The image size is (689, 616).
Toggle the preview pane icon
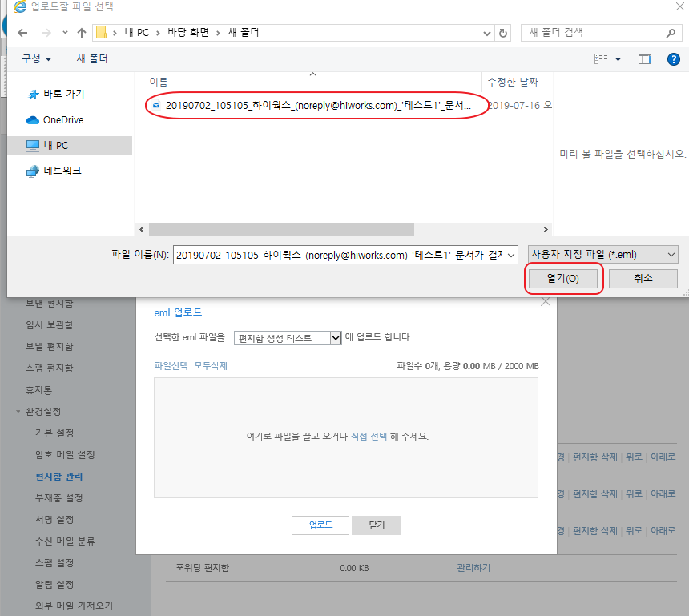pos(644,59)
